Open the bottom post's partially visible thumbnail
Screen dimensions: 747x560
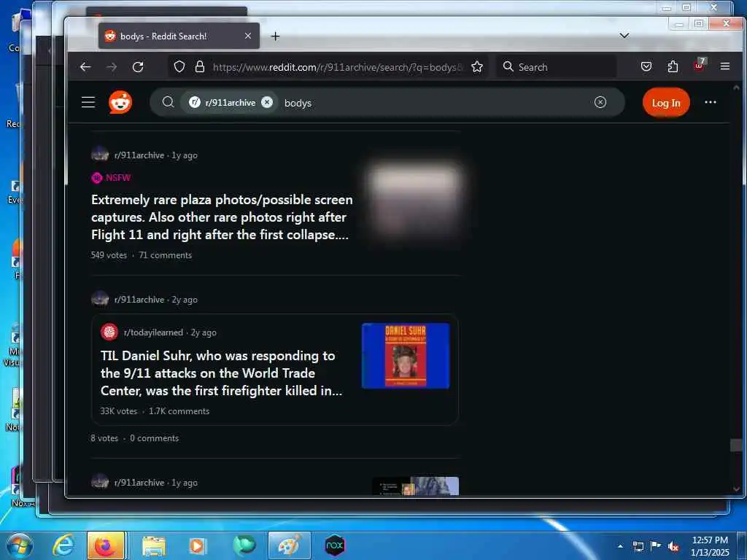tap(415, 486)
